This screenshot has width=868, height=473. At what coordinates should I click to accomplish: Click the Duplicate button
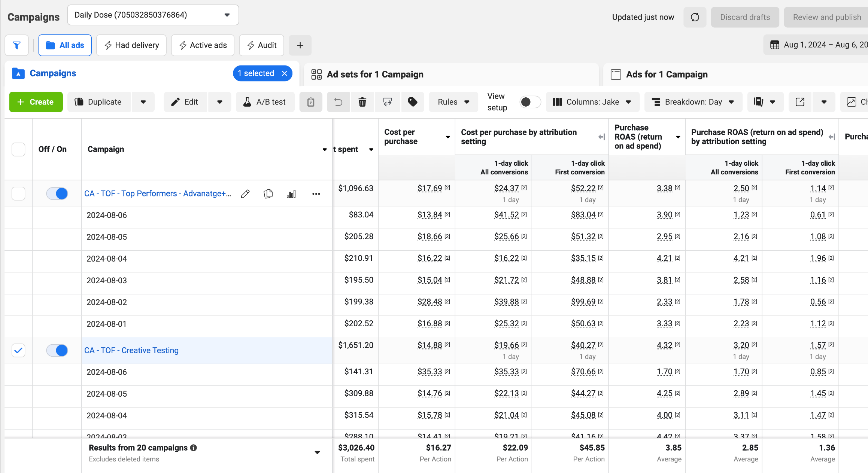click(x=99, y=102)
